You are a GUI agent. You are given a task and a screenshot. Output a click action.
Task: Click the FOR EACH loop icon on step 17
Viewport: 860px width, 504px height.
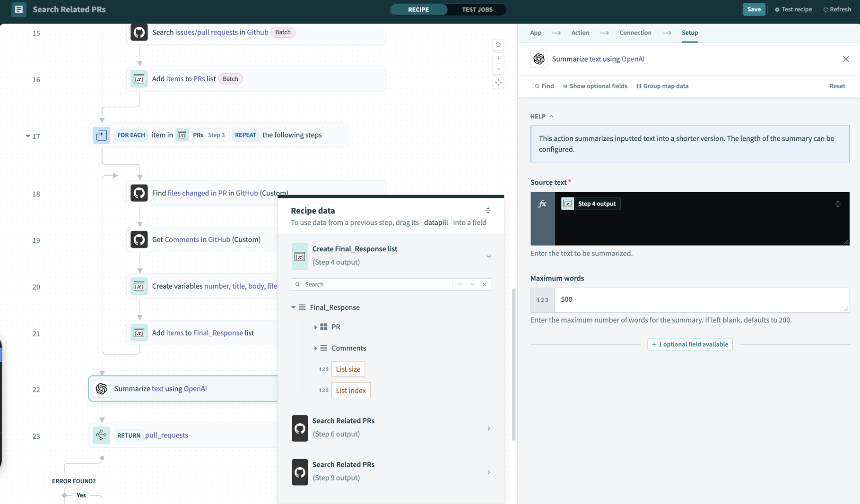[101, 135]
